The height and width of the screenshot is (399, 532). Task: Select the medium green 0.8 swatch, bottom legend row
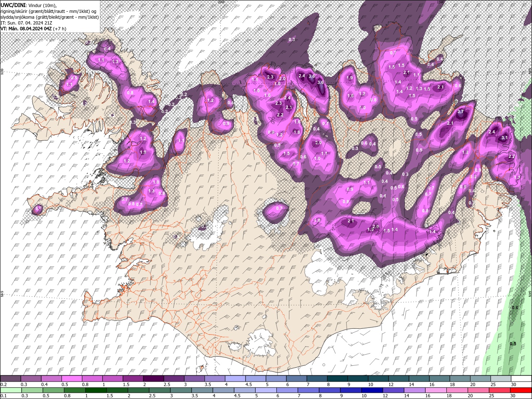pyautogui.click(x=74, y=390)
